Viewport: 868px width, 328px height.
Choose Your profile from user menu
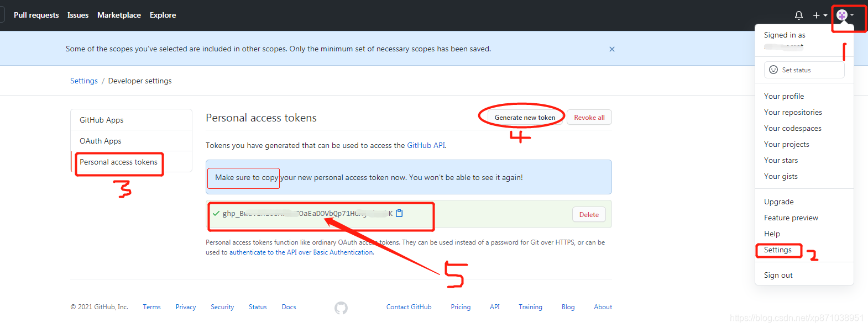(x=784, y=96)
